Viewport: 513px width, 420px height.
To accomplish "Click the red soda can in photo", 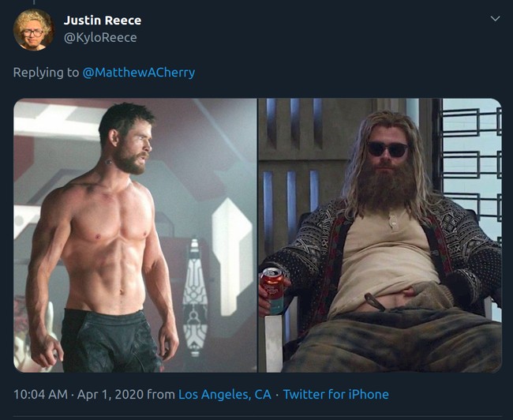I will click(272, 291).
